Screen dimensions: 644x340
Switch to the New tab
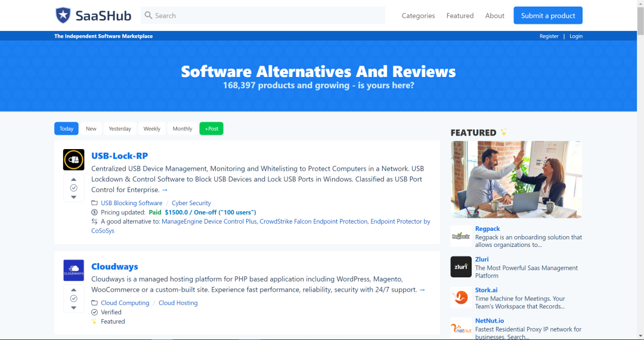[x=91, y=128]
